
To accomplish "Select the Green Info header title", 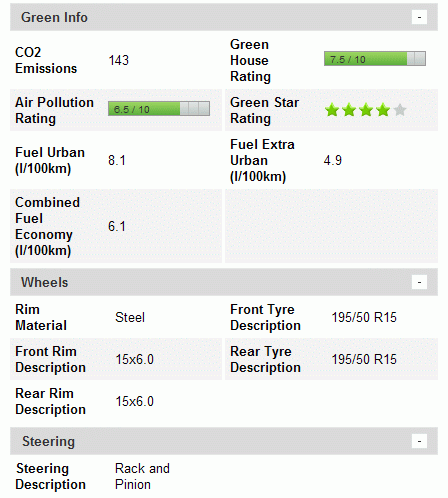I will 54,17.
